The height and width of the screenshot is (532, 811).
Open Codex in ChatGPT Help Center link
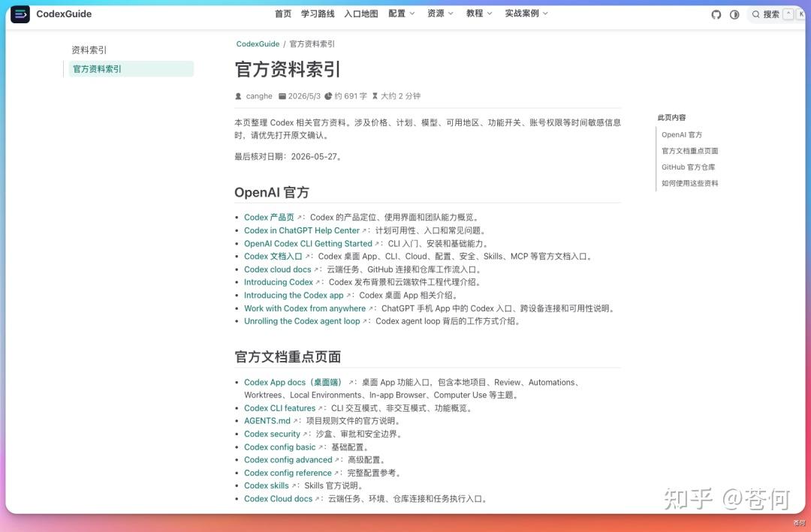pos(302,230)
